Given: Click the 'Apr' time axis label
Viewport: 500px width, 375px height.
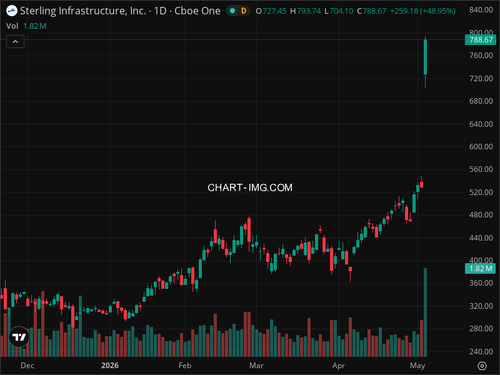Looking at the screenshot, I should 338,366.
